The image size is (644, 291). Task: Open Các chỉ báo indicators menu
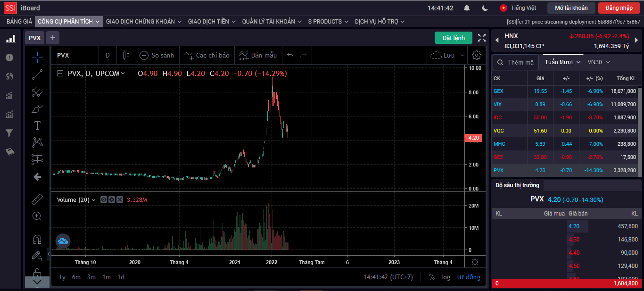[x=206, y=55]
